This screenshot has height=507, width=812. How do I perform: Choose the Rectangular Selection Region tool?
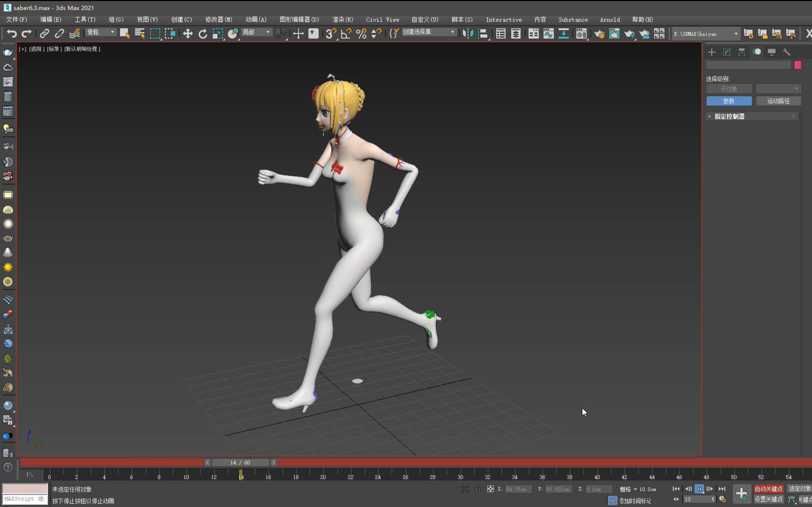click(x=155, y=34)
